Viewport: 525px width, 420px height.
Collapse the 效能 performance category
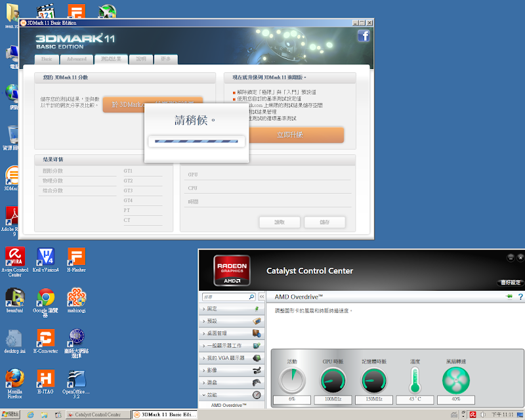pyautogui.click(x=232, y=395)
